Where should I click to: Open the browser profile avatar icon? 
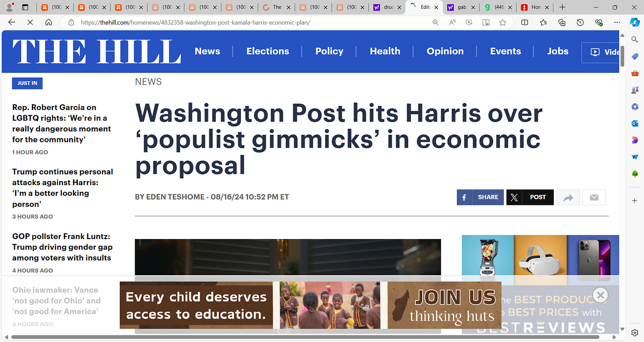point(9,7)
